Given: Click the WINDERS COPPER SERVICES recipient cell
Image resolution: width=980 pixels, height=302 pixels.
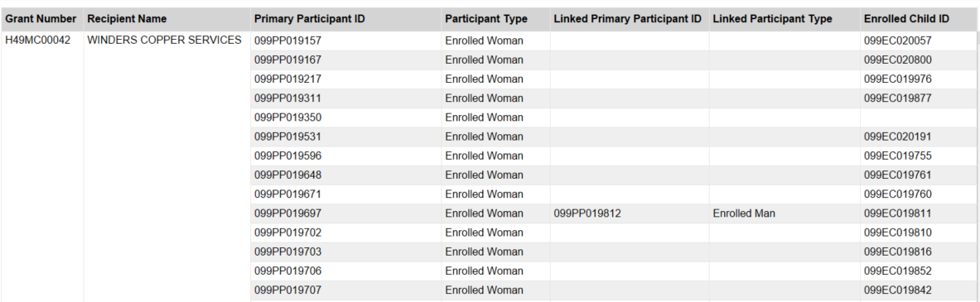Looking at the screenshot, I should pos(164,41).
